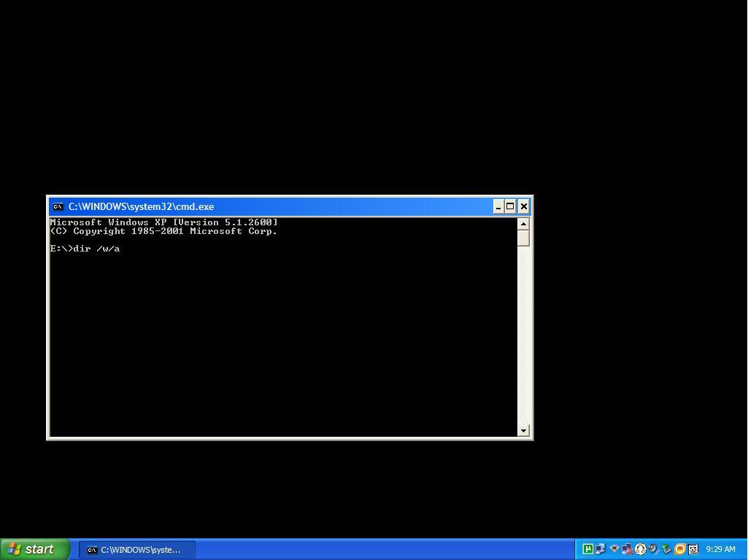Screen dimensions: 748x560
Task: Click the 9:29 AM taskbar clock
Action: tap(720, 550)
